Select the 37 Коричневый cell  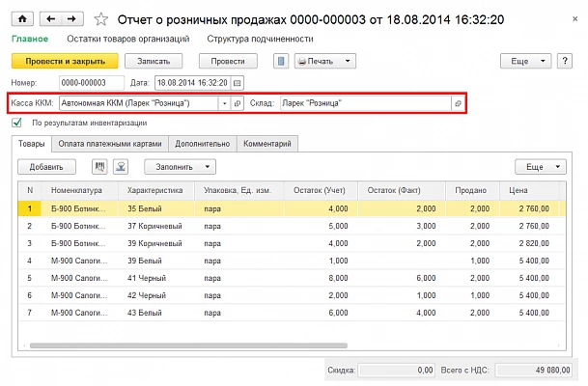pyautogui.click(x=156, y=226)
